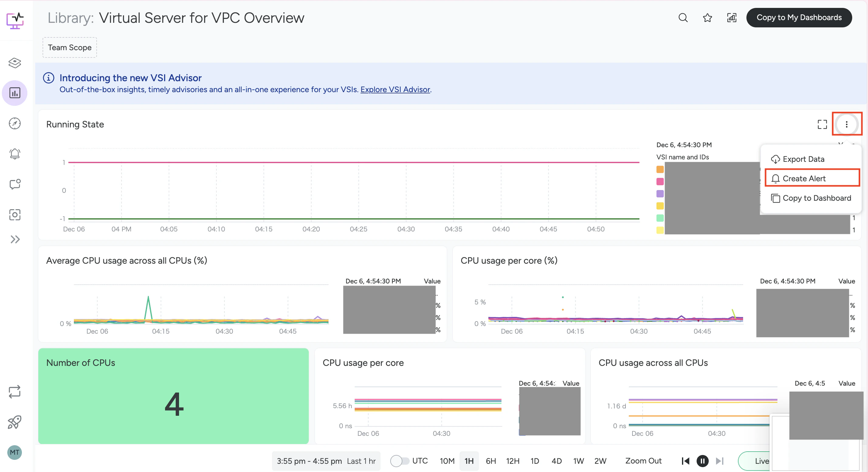868x472 pixels.
Task: Click Average CPU usage across all CPUs title
Action: (x=127, y=261)
